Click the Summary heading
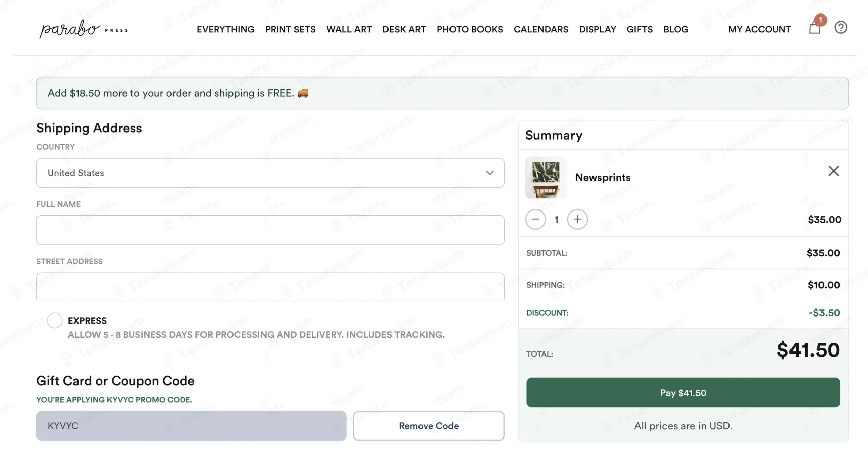The height and width of the screenshot is (452, 868). [x=554, y=135]
